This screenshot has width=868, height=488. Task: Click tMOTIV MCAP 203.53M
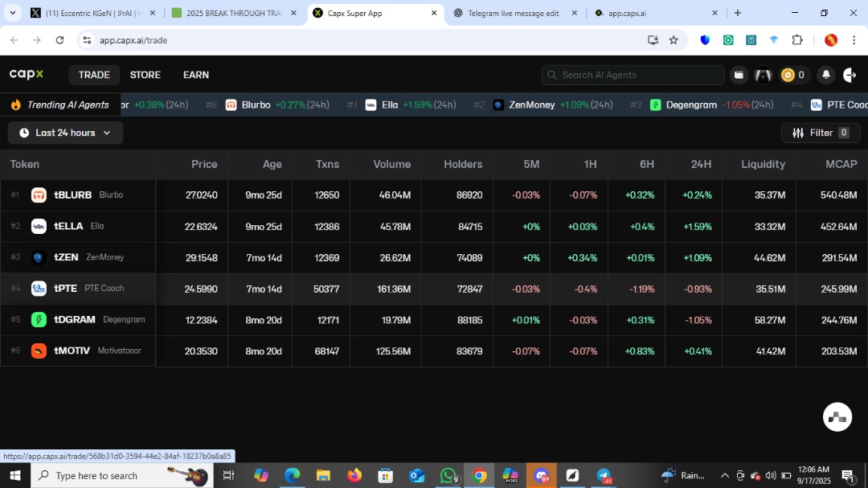point(838,351)
